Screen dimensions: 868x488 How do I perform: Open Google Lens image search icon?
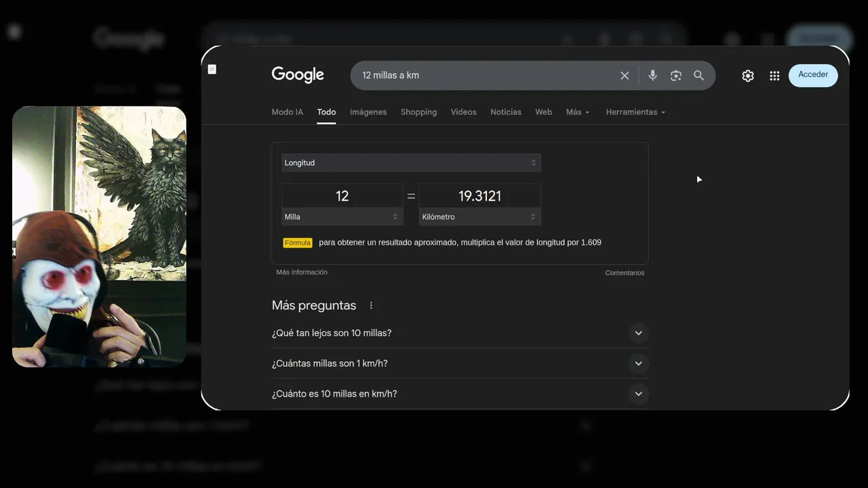675,75
